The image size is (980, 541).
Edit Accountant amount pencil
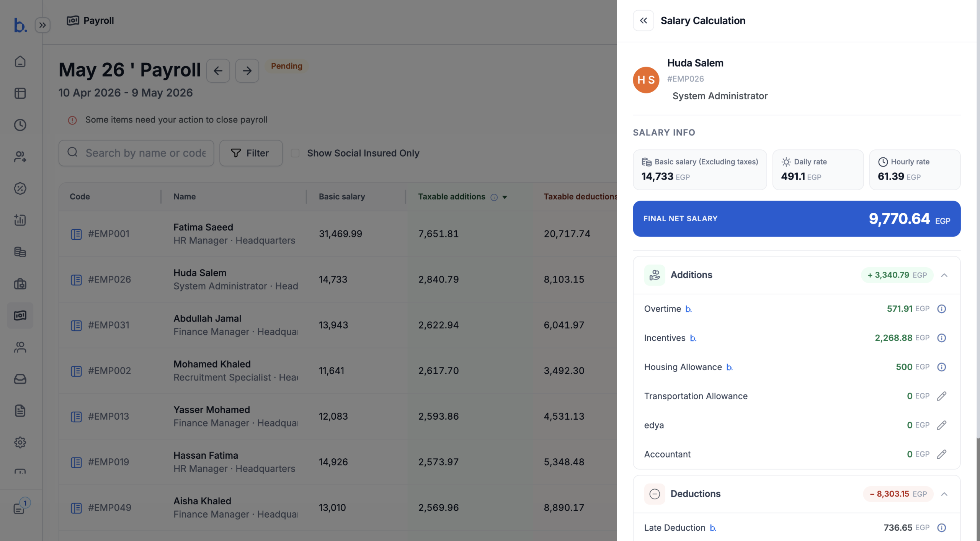point(942,454)
